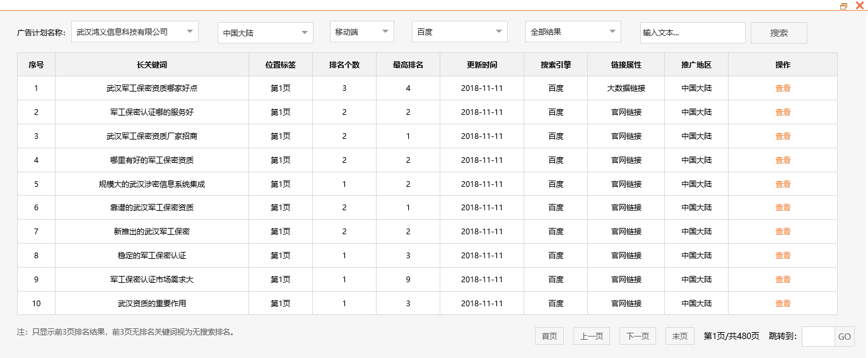This screenshot has width=868, height=358.
Task: Focus the 输入文本 search text field
Action: tap(693, 33)
